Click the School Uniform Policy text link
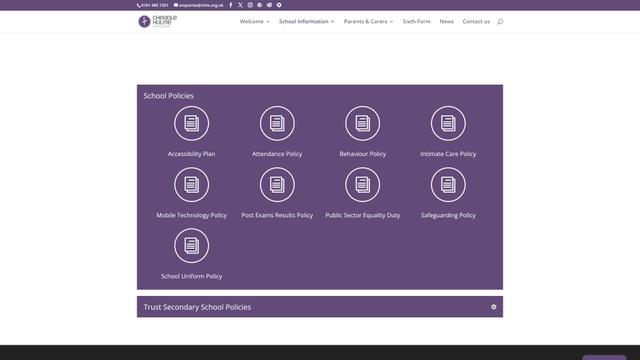This screenshot has height=360, width=640. click(x=191, y=276)
